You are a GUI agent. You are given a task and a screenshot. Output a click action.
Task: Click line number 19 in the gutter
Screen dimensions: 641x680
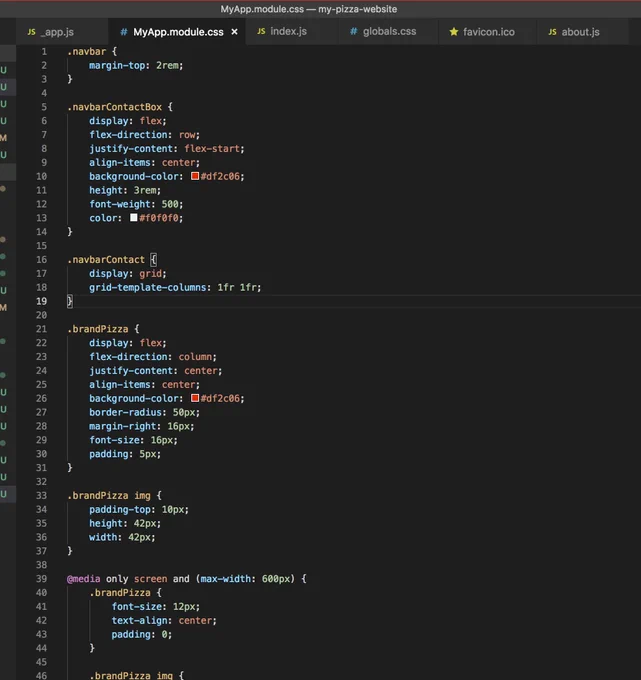click(41, 301)
